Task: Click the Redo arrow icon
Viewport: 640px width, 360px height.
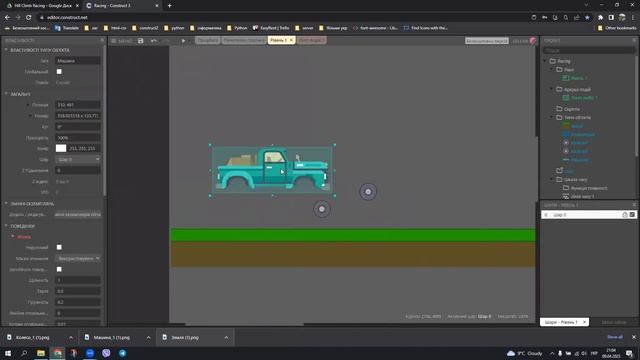Action: coord(167,41)
